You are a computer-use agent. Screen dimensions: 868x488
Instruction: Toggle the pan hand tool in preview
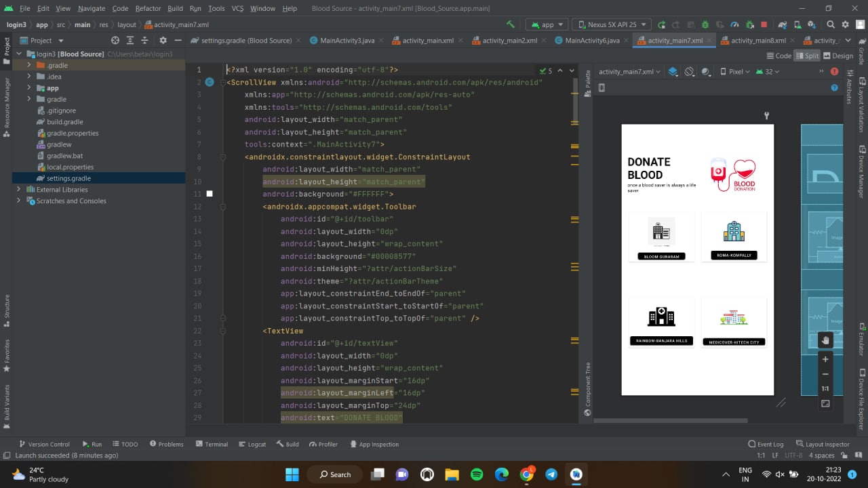[x=825, y=339]
